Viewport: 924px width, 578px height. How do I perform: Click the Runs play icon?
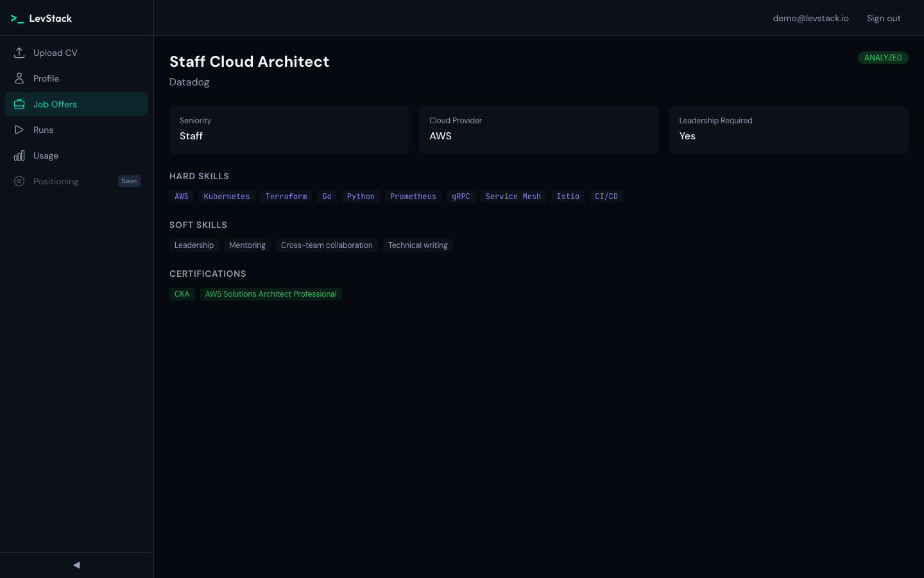coord(19,130)
